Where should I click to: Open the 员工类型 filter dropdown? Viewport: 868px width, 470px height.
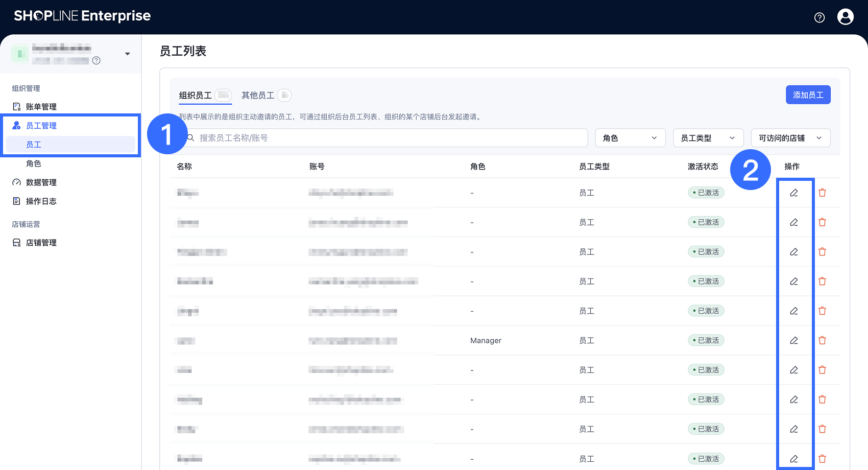coord(708,138)
